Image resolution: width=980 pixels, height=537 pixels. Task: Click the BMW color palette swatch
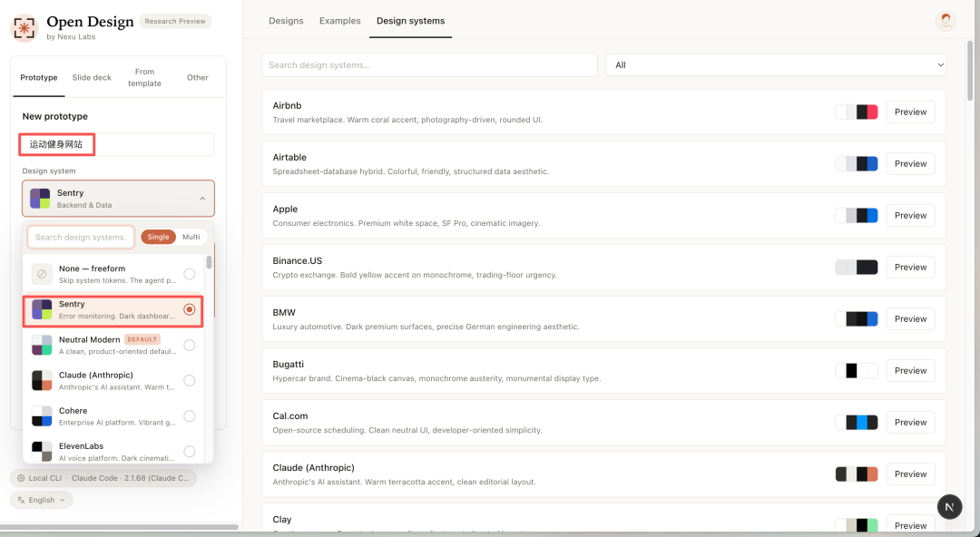coord(857,318)
